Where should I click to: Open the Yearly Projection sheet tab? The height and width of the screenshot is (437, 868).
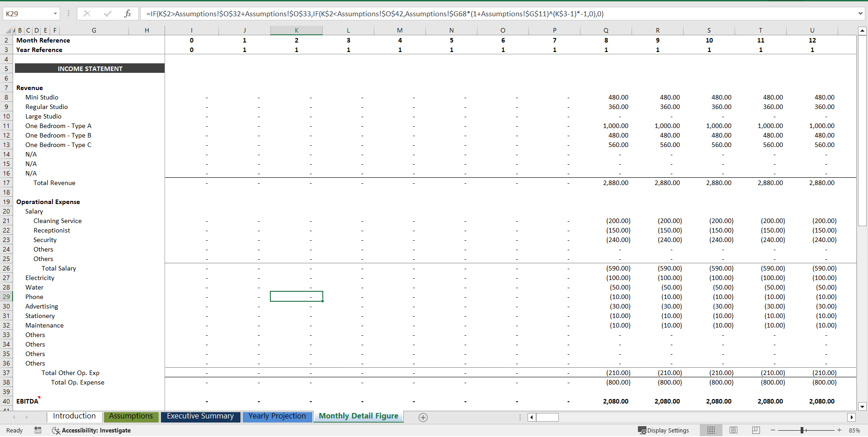click(277, 416)
